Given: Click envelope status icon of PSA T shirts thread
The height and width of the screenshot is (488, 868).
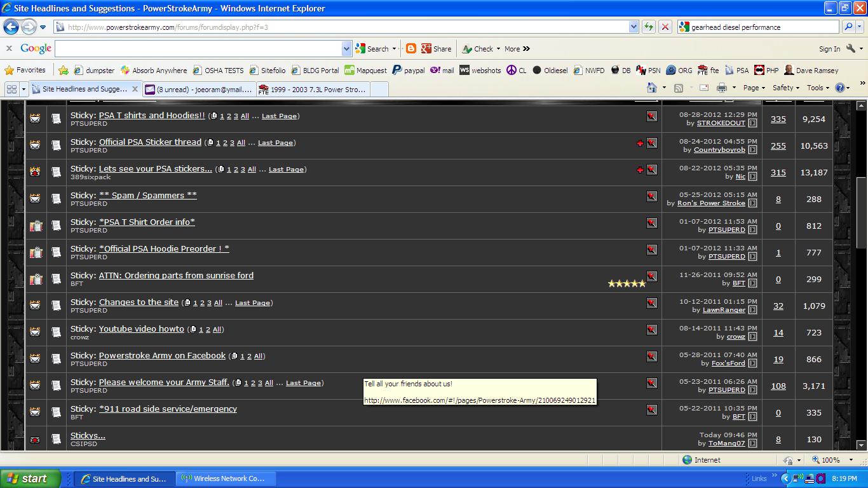Looking at the screenshot, I should tap(36, 118).
